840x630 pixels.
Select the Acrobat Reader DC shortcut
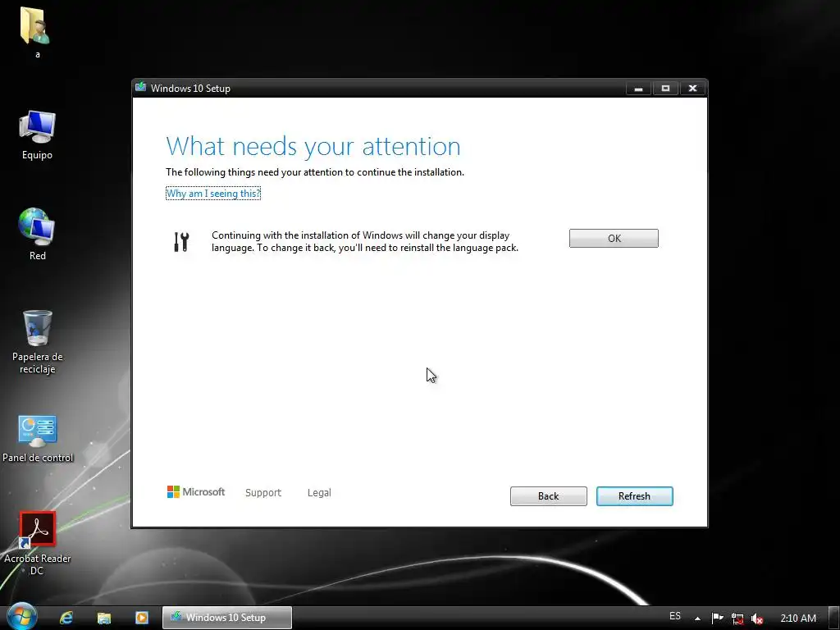(x=38, y=543)
